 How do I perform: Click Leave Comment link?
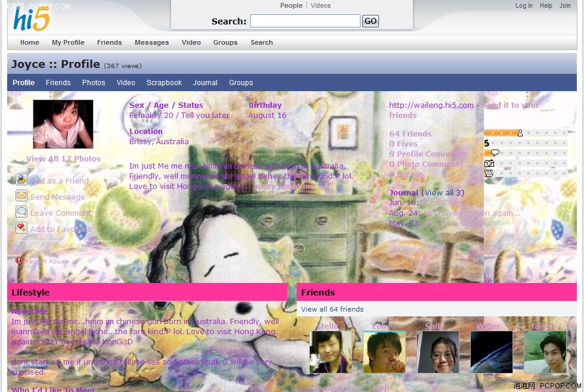(x=61, y=213)
